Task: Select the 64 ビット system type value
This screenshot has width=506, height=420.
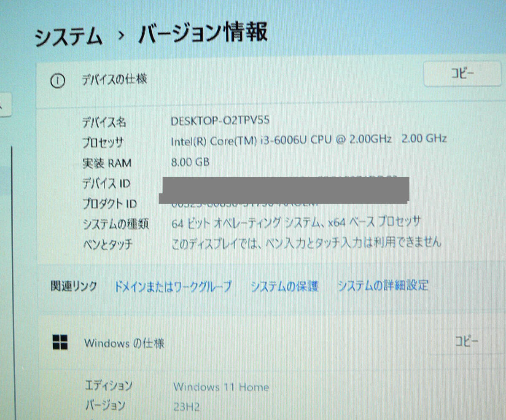Action: click(x=296, y=222)
